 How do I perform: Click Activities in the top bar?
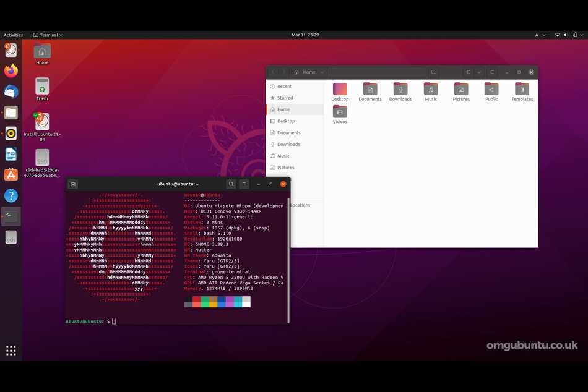pyautogui.click(x=13, y=35)
